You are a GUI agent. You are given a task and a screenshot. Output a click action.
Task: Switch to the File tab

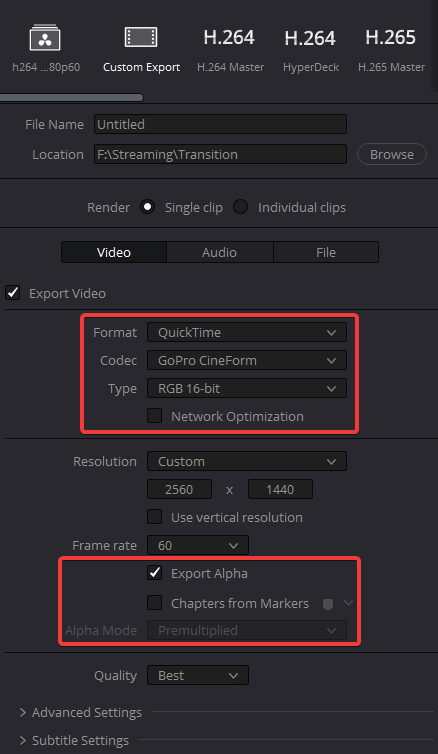tap(326, 252)
